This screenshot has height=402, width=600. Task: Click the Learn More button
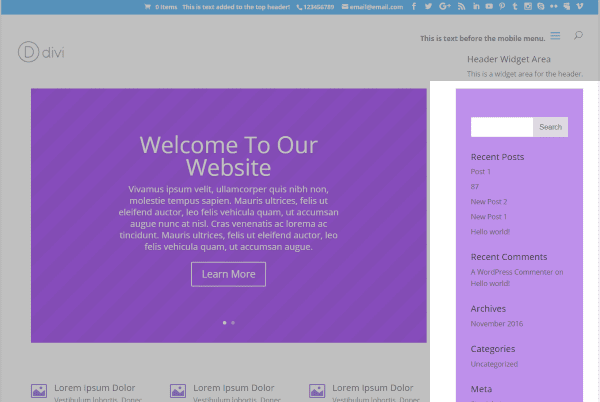pos(228,274)
